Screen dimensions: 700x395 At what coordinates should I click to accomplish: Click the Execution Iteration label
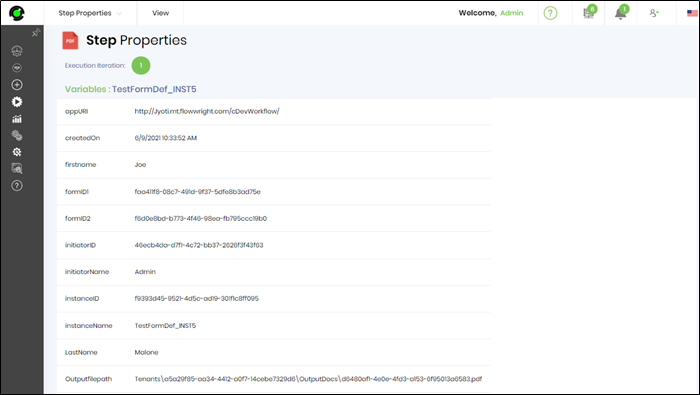(x=95, y=66)
